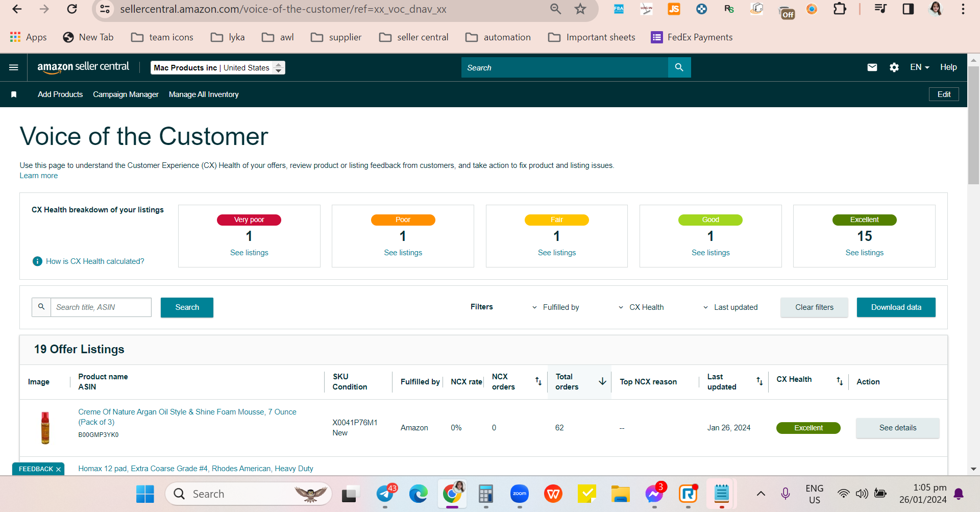Bookmark this page with the star icon
This screenshot has height=512, width=980.
(580, 9)
